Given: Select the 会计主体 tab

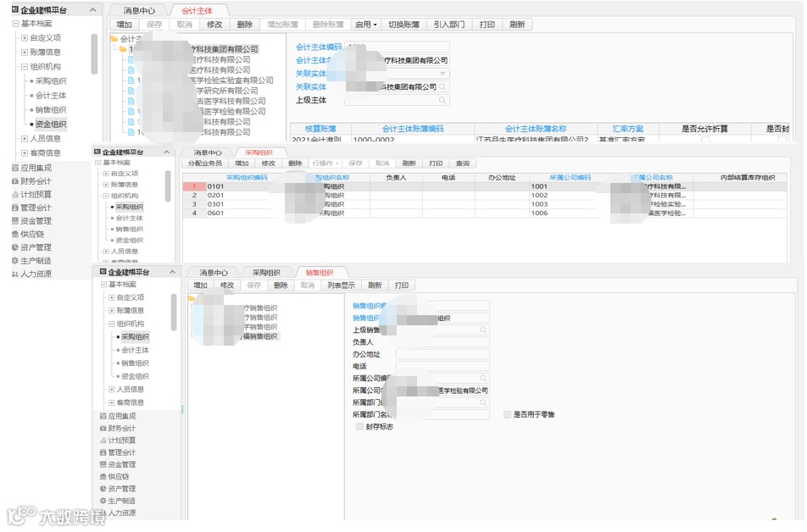Looking at the screenshot, I should pyautogui.click(x=197, y=11).
